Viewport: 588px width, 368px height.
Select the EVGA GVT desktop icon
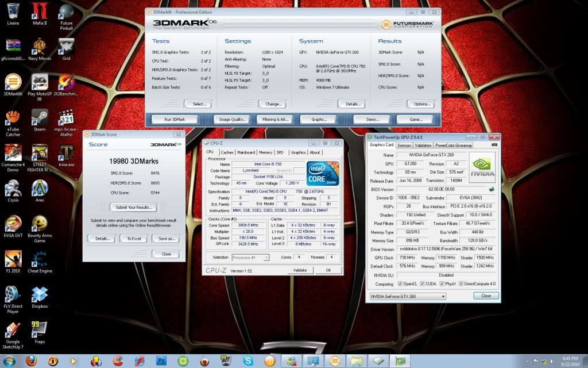(x=13, y=227)
